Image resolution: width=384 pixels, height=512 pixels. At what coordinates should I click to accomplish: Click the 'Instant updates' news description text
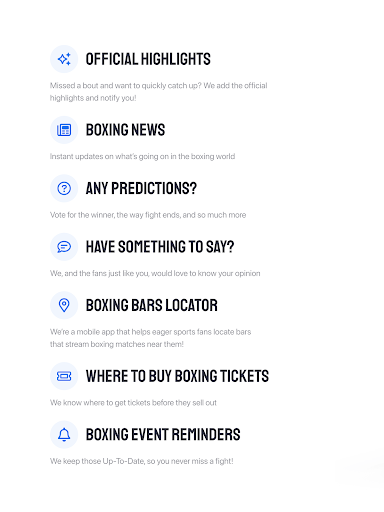[142, 156]
